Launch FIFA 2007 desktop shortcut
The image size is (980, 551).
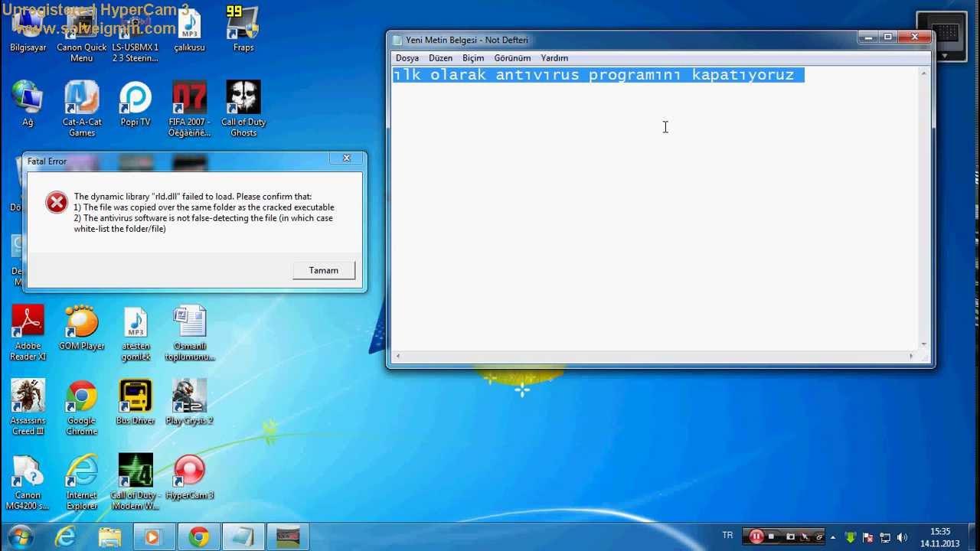[189, 109]
